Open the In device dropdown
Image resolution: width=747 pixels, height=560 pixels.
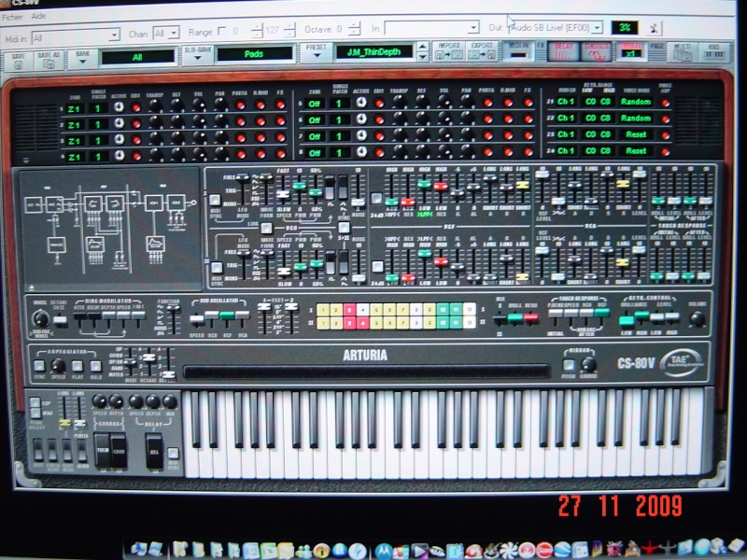(431, 28)
